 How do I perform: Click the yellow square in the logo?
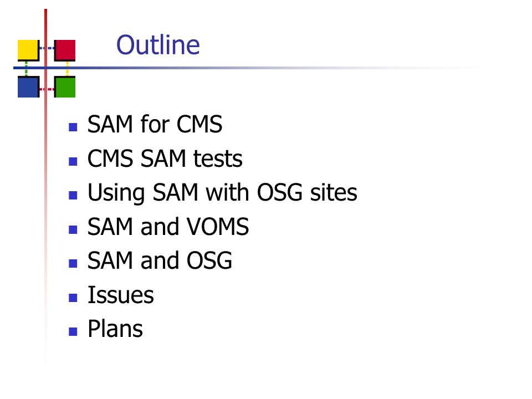pos(28,50)
